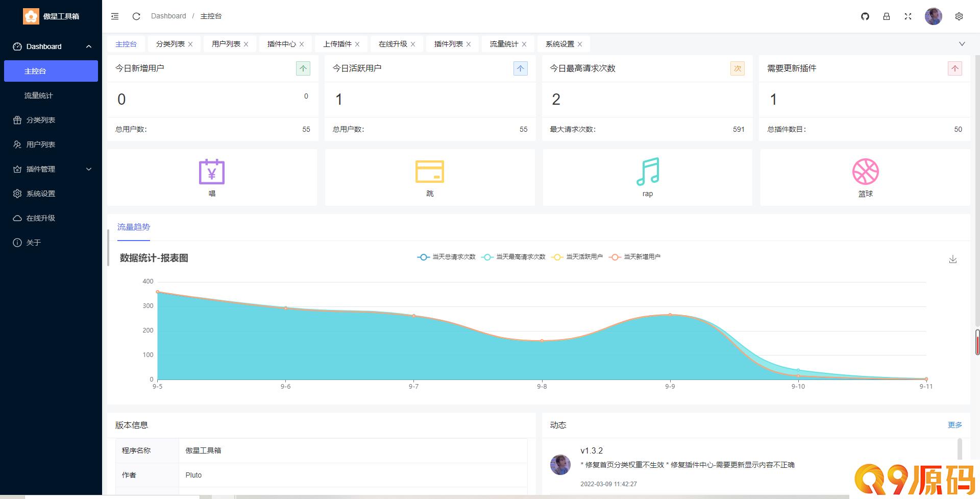Close the 分类列表 tab

tap(190, 44)
